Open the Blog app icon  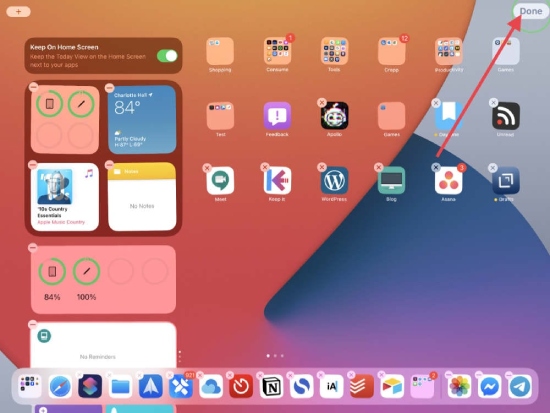[391, 180]
